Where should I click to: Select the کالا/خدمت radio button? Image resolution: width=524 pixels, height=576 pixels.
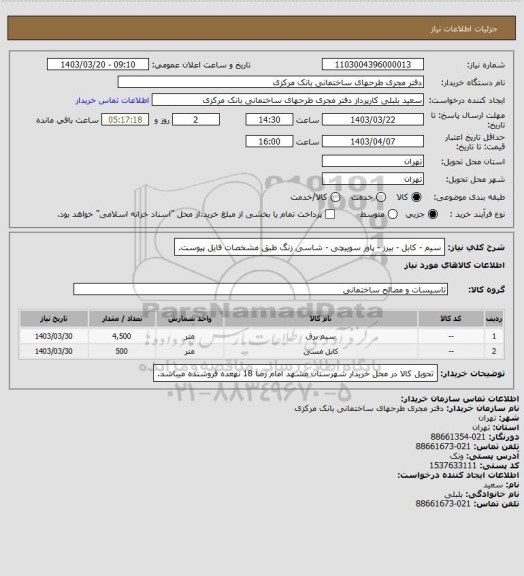click(335, 197)
